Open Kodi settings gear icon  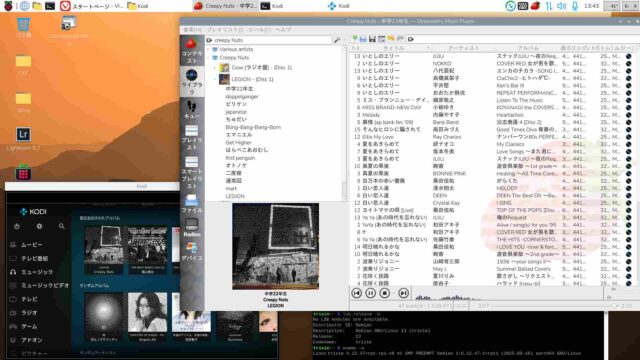click(39, 226)
